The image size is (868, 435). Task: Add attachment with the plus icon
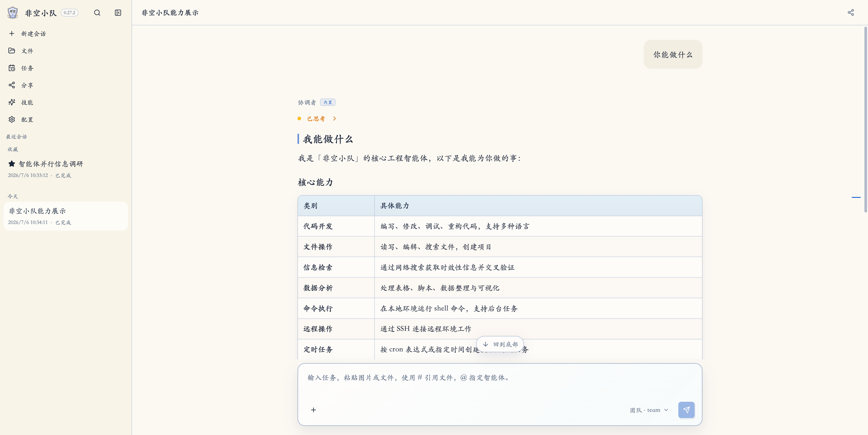pyautogui.click(x=313, y=410)
